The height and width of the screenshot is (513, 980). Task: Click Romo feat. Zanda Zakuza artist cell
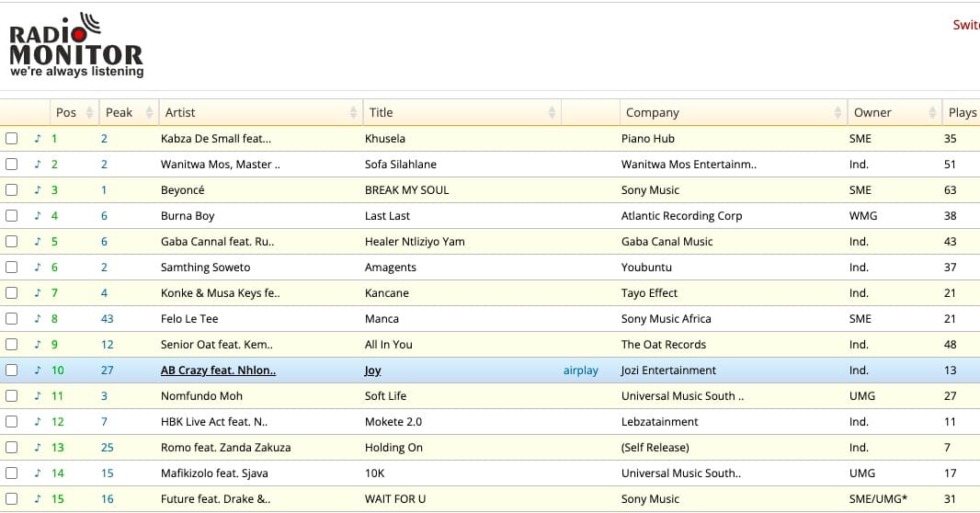tap(225, 448)
